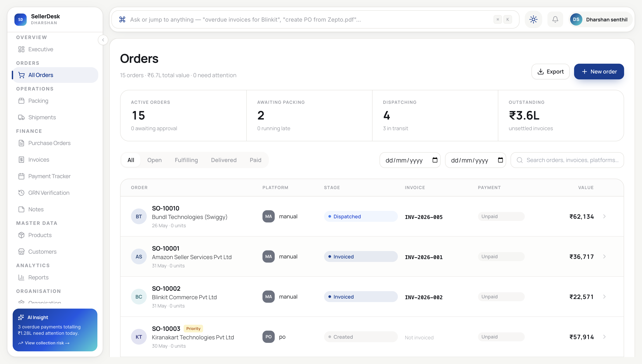This screenshot has width=642, height=364.
Task: Open invoice INV-2026-005
Action: pyautogui.click(x=423, y=217)
